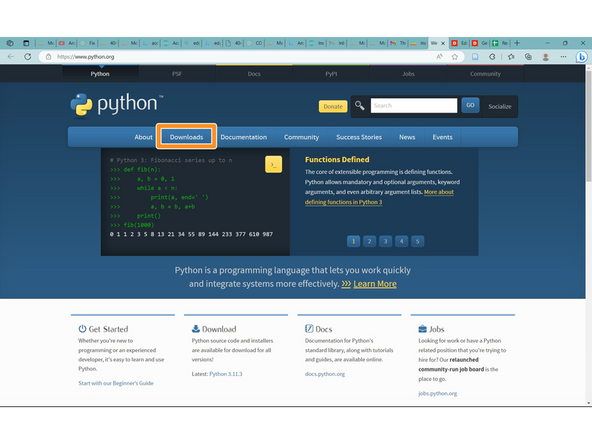Switch to the 'Fx' browser tab

pos(88,43)
